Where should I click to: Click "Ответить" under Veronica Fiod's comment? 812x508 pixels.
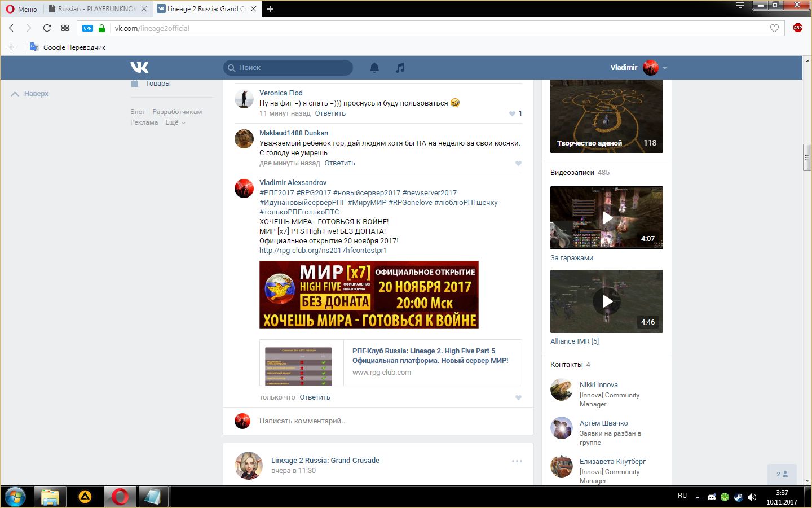[330, 113]
